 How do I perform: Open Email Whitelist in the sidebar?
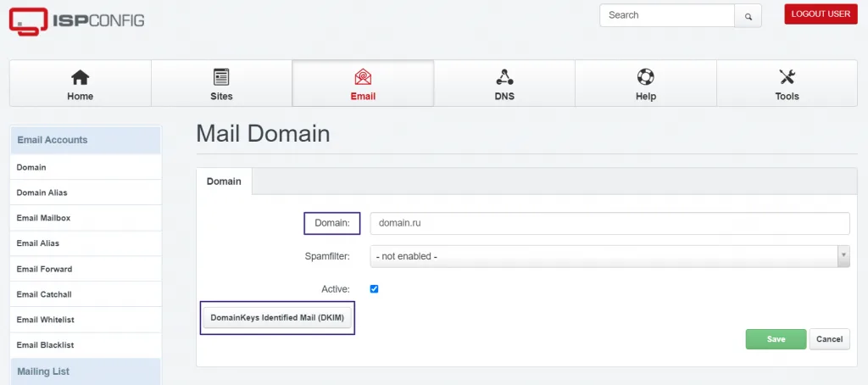(x=86, y=320)
